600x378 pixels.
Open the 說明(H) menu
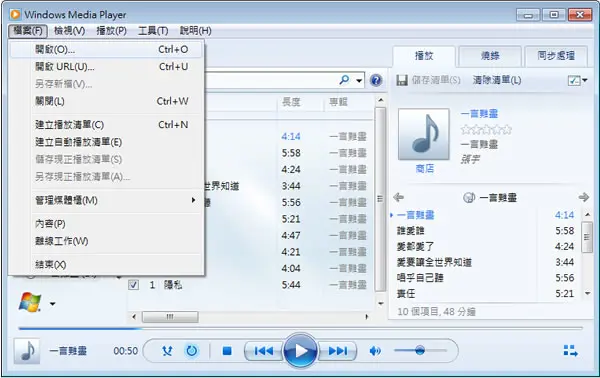[196, 31]
